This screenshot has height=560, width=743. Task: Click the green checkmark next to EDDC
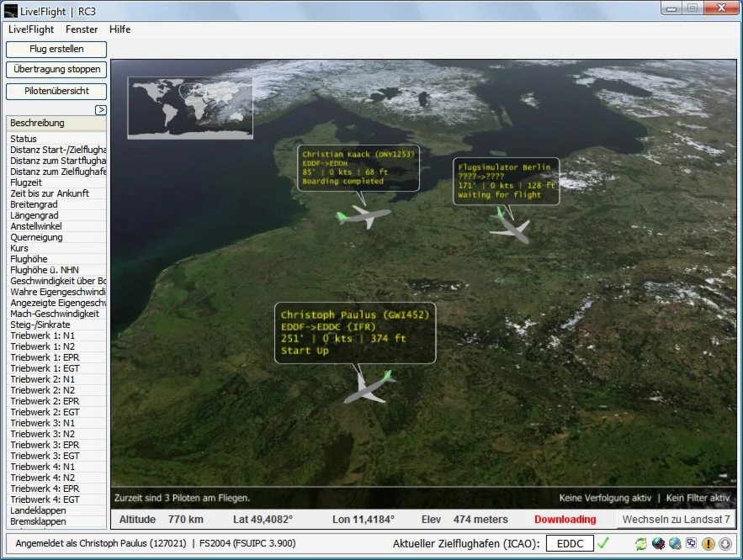click(603, 543)
